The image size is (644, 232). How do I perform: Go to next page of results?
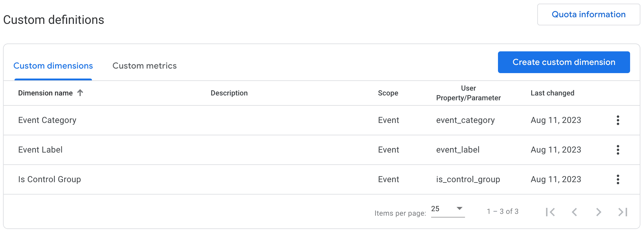tap(599, 212)
